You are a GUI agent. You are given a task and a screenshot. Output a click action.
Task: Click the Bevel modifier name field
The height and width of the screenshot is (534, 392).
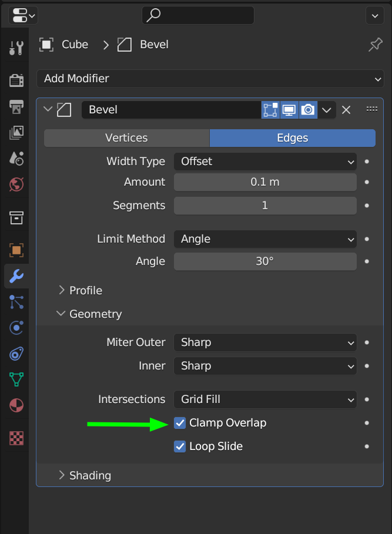coord(172,110)
